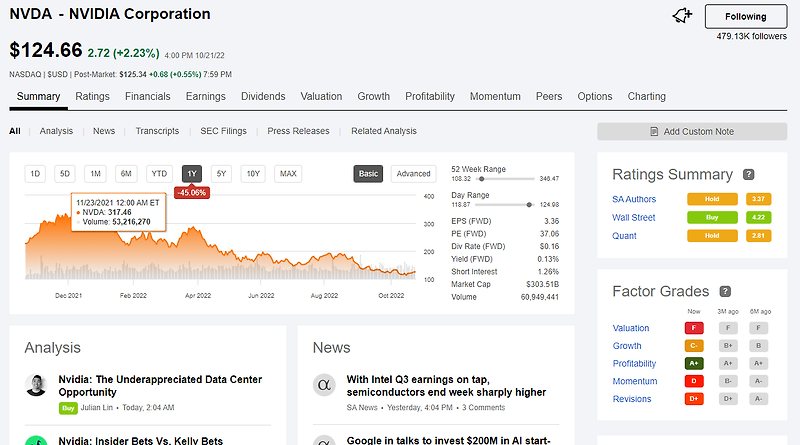
Task: Click the Following button
Action: pos(746,16)
